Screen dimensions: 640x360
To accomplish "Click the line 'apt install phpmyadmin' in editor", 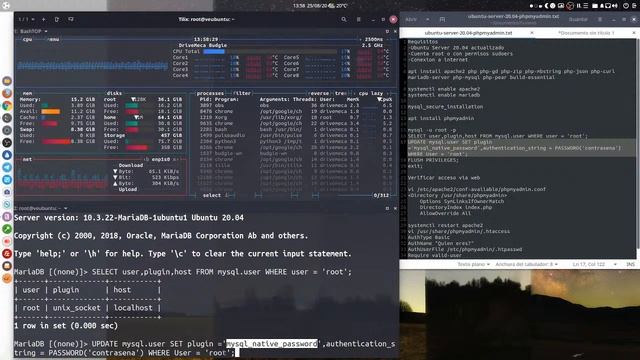I will point(441,118).
